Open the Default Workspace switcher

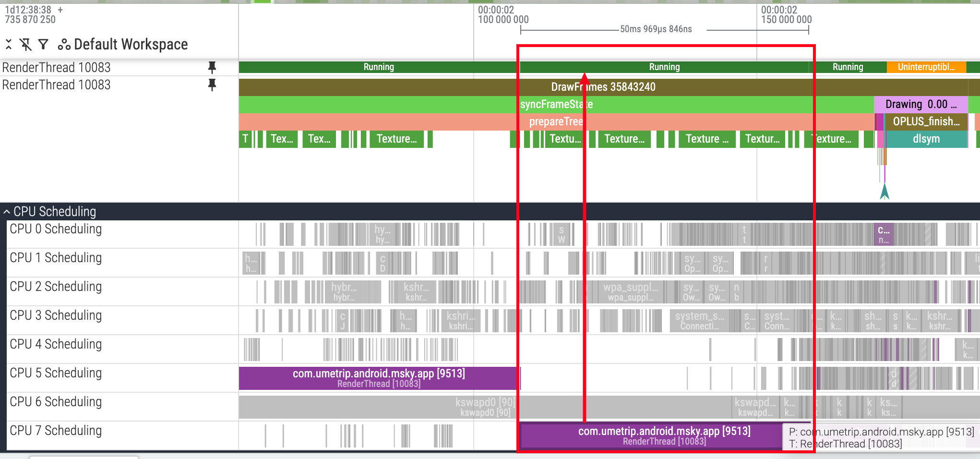(131, 45)
